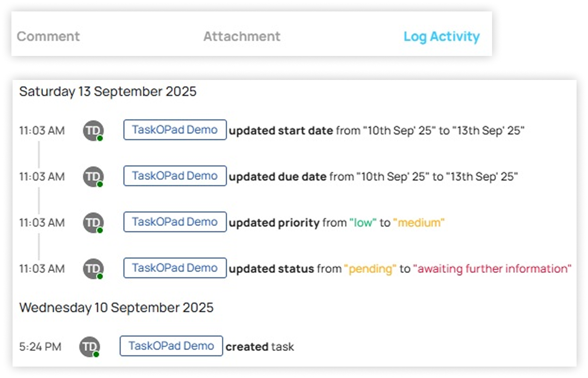Click the orange "medium" priority value
This screenshot has height=378, width=588.
point(419,223)
